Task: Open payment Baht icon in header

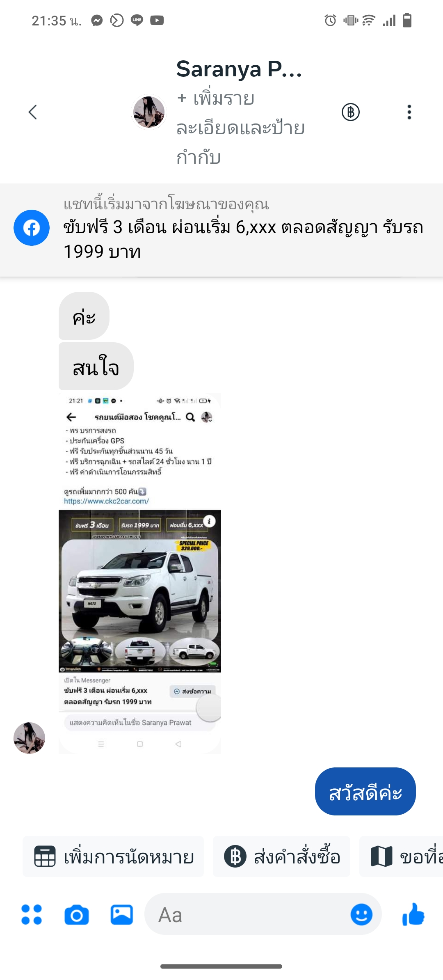Action: [x=351, y=112]
